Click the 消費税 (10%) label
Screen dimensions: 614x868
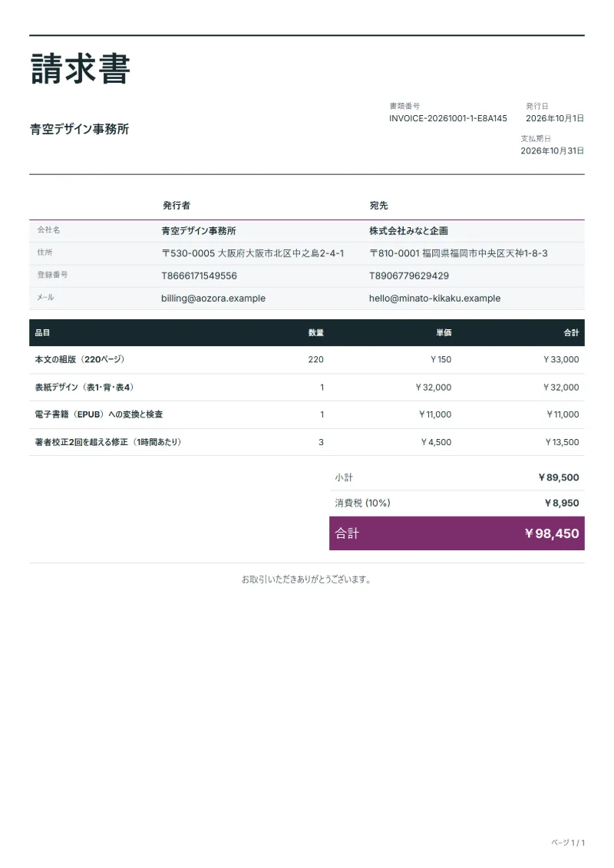(x=362, y=503)
